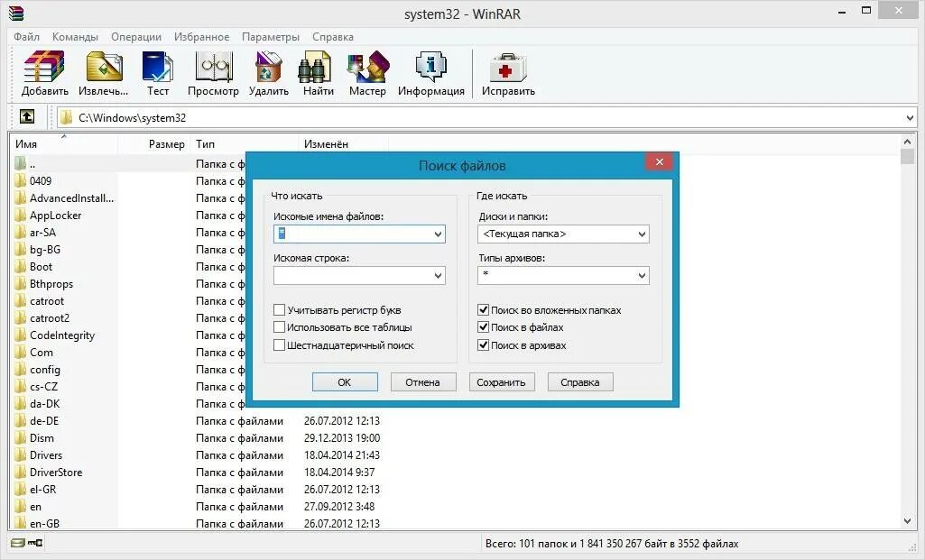Enable Шестнадцатеричный поиск checkbox
This screenshot has height=560, width=925.
[280, 344]
